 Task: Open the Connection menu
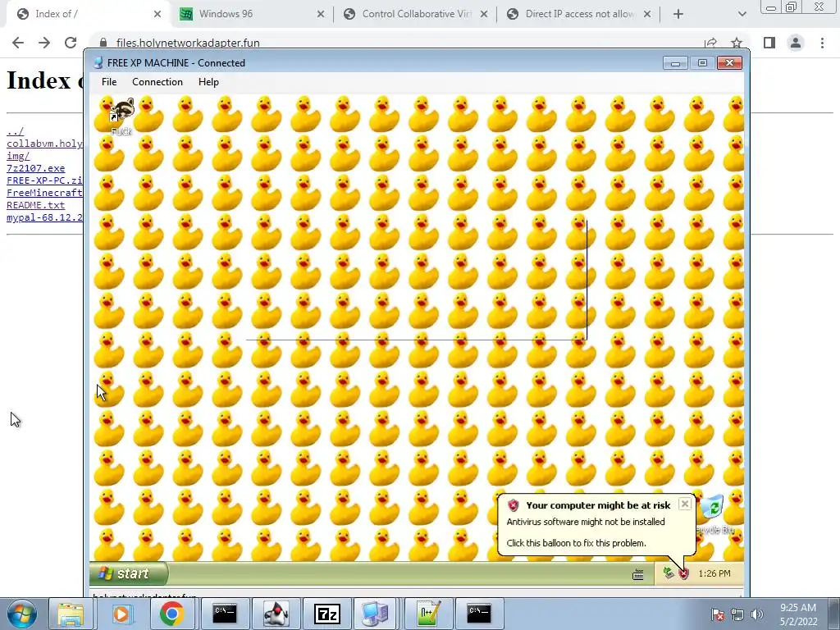[157, 82]
